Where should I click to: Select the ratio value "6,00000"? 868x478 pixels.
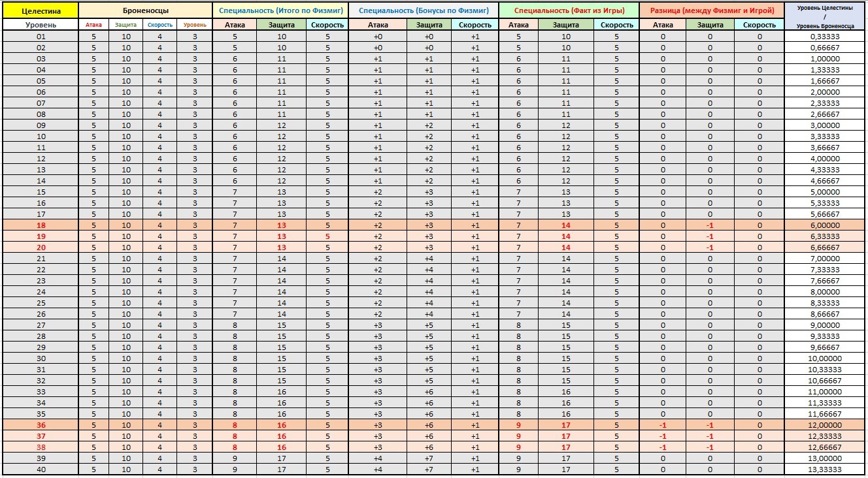coord(825,225)
